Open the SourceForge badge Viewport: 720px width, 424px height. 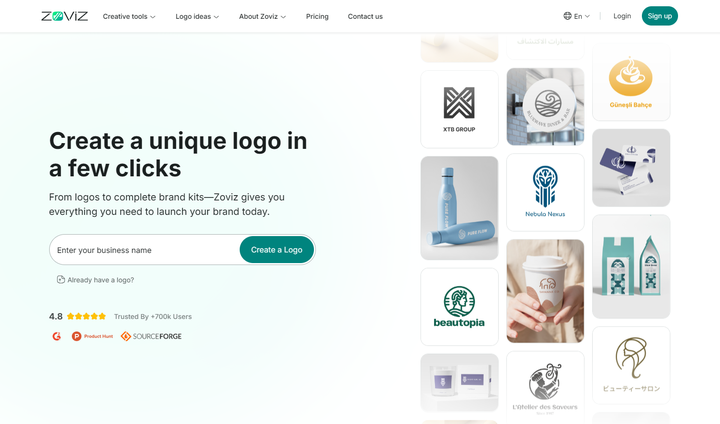[151, 336]
